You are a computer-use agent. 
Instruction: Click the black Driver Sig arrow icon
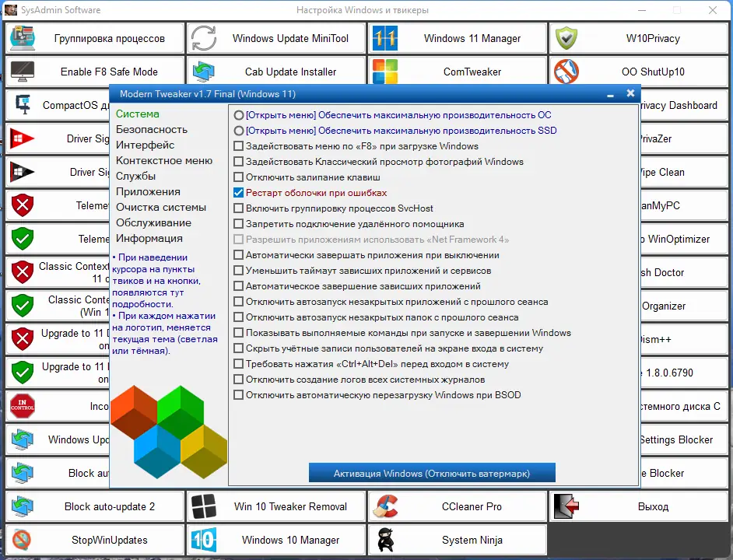22,172
